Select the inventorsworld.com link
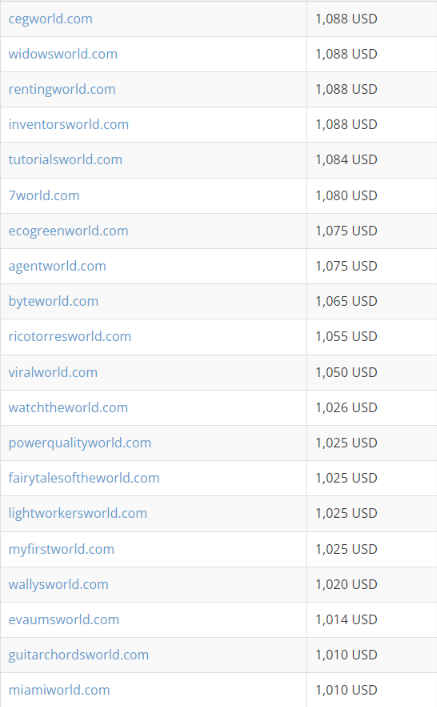The image size is (437, 707). click(69, 124)
